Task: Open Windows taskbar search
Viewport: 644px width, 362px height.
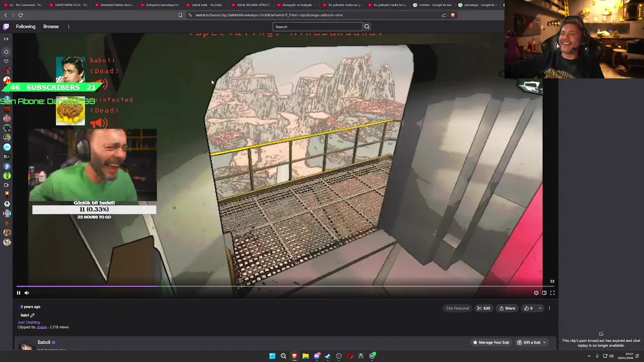Action: point(283,356)
